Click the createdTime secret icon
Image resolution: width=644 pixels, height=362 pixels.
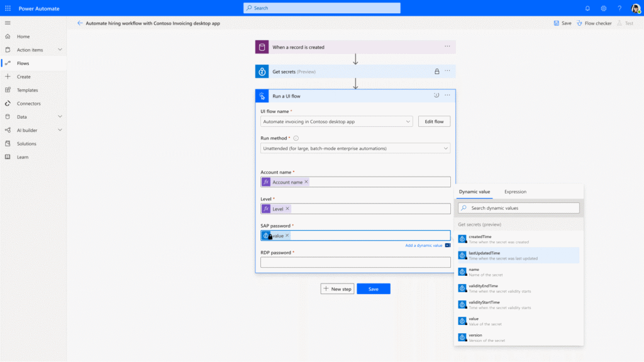(x=462, y=239)
